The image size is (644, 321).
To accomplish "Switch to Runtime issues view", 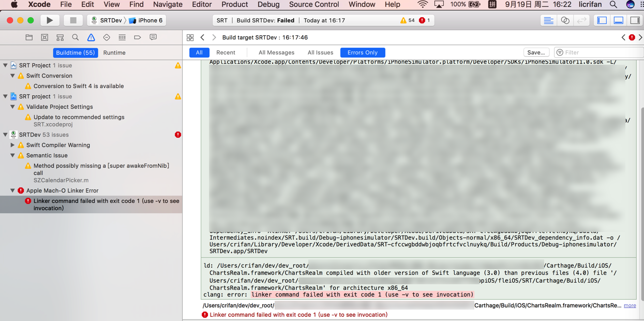I will [114, 53].
